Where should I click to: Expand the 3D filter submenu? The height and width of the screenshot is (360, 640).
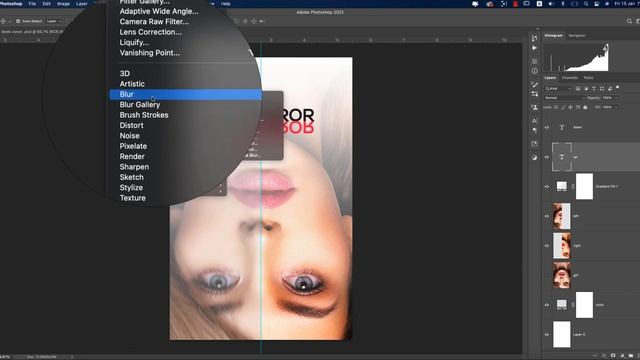124,73
